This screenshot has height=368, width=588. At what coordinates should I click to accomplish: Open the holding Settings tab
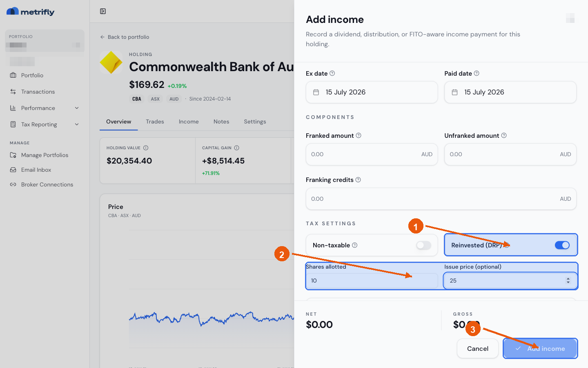click(255, 121)
